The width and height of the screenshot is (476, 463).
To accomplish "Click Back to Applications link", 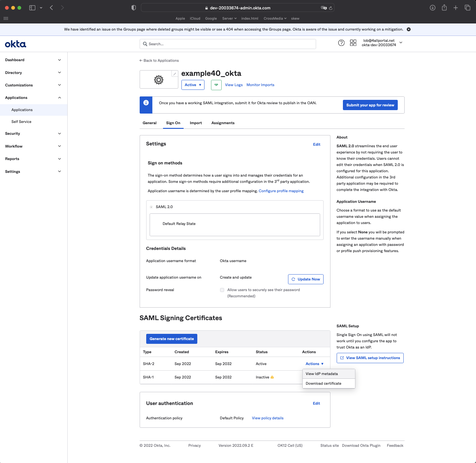I will (159, 61).
